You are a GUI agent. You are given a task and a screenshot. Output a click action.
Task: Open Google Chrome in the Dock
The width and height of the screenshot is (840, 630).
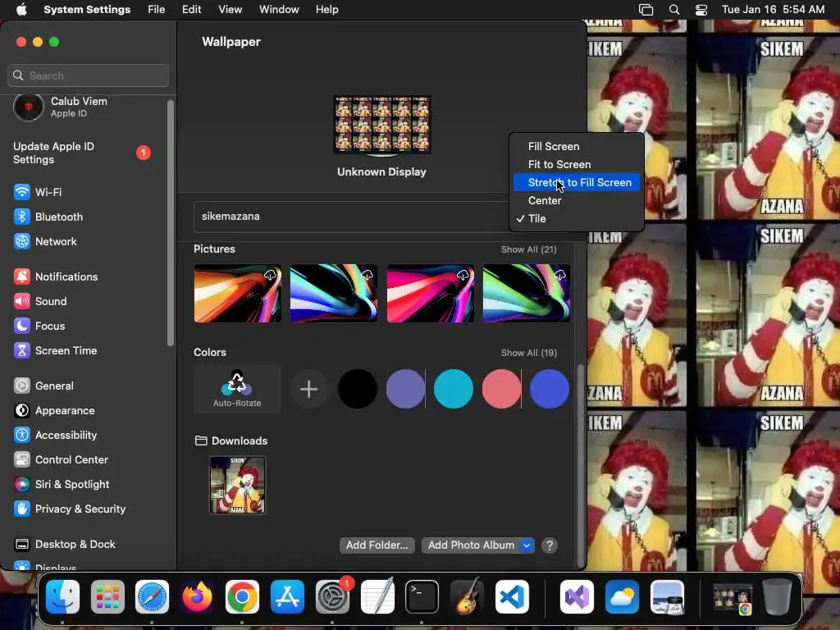coord(242,597)
